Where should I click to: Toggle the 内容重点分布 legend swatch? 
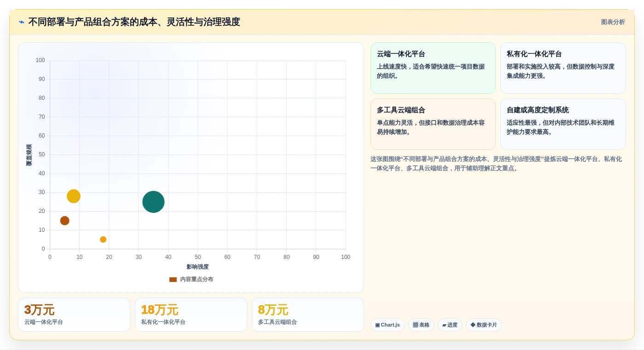click(x=173, y=280)
